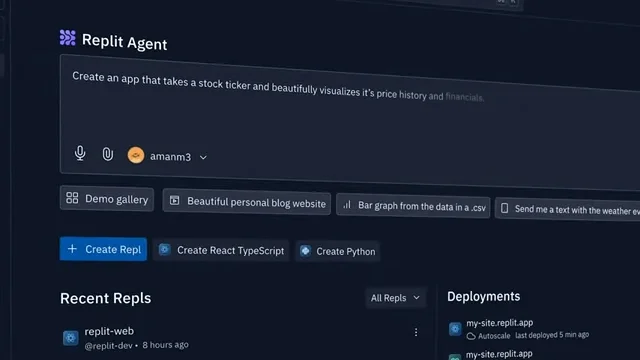Viewport: 640px width, 360px height.
Task: Select Create React TypeScript template
Action: [221, 250]
